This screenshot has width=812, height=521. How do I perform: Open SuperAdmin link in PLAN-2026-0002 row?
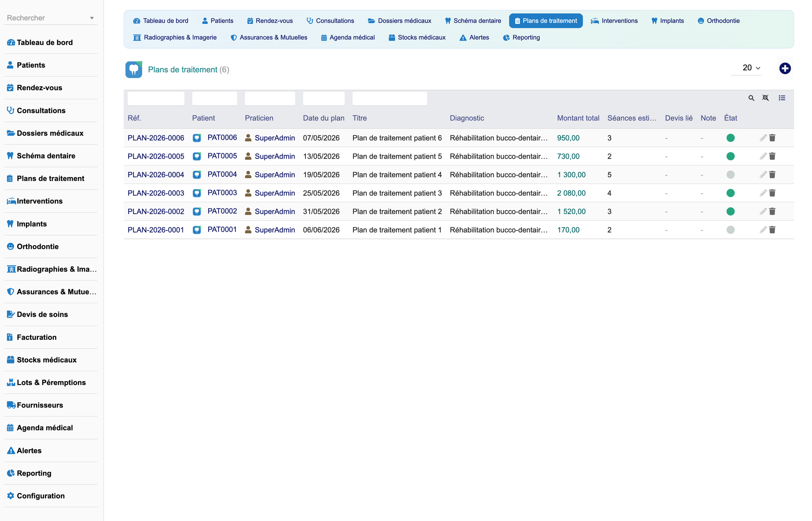(275, 211)
